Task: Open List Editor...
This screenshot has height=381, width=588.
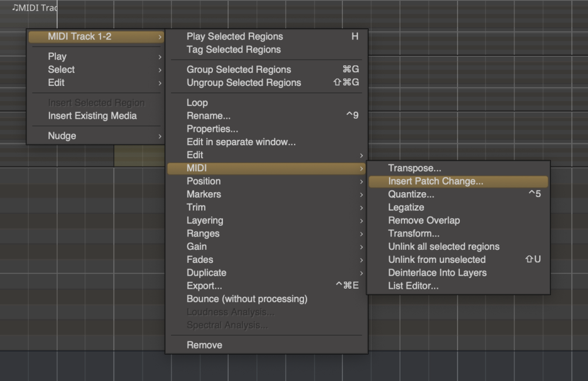Action: click(x=458, y=286)
